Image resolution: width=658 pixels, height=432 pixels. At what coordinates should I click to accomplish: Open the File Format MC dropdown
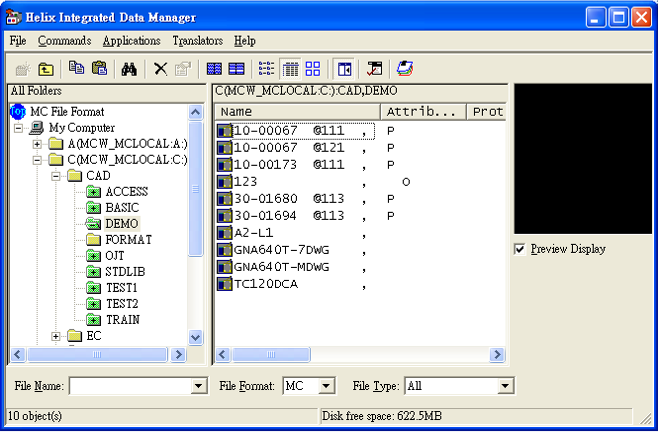[x=326, y=386]
